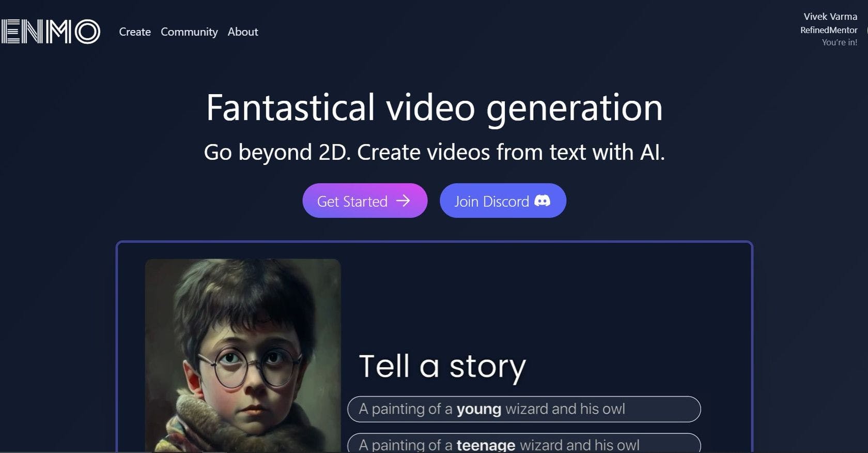Click the "Tell a story" heading
868x453 pixels.
442,367
